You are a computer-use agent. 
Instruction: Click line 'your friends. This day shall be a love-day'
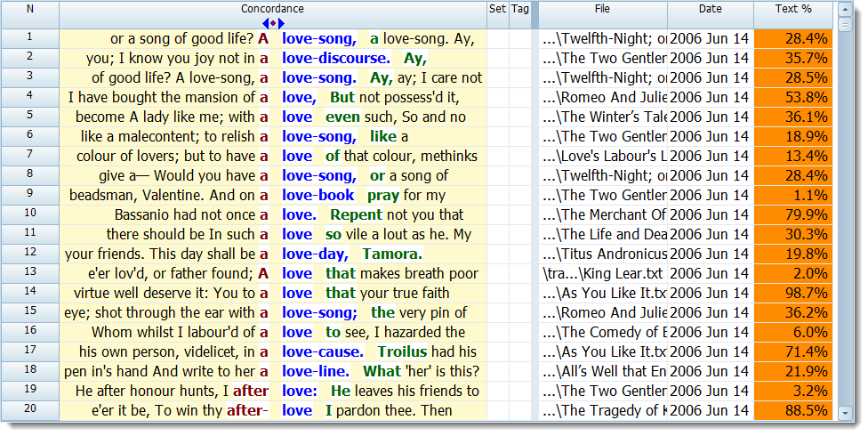point(273,254)
